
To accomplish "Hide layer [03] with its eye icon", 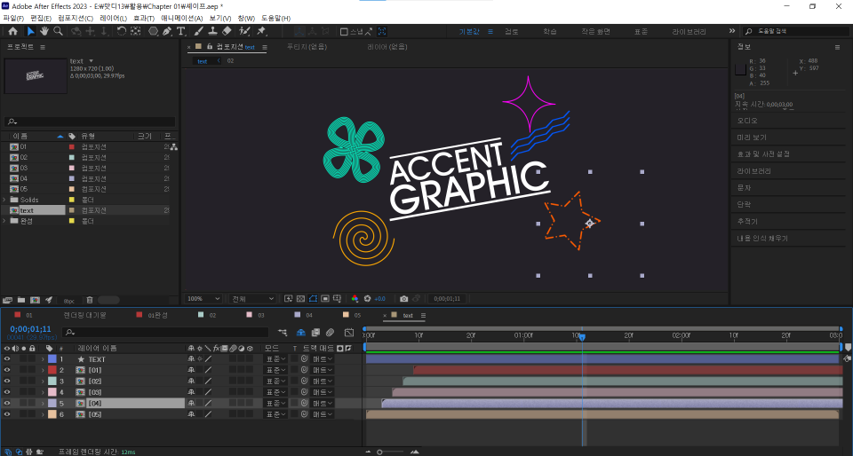I will click(x=7, y=392).
